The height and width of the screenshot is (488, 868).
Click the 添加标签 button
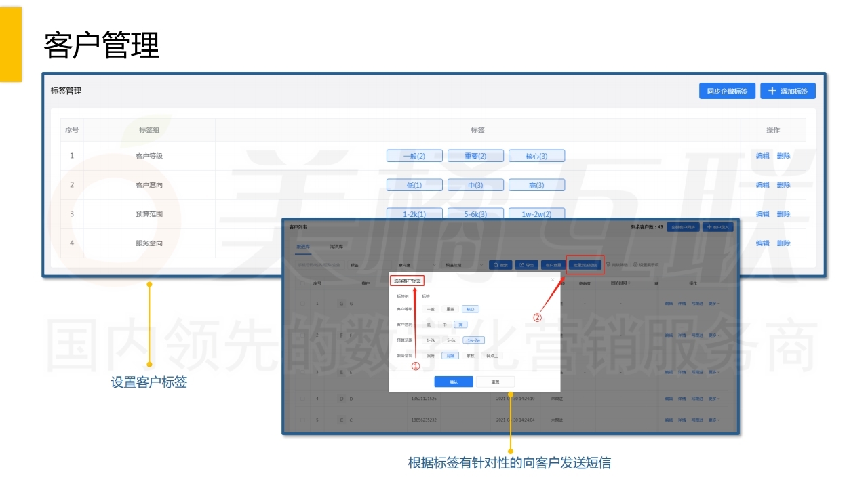coord(788,91)
